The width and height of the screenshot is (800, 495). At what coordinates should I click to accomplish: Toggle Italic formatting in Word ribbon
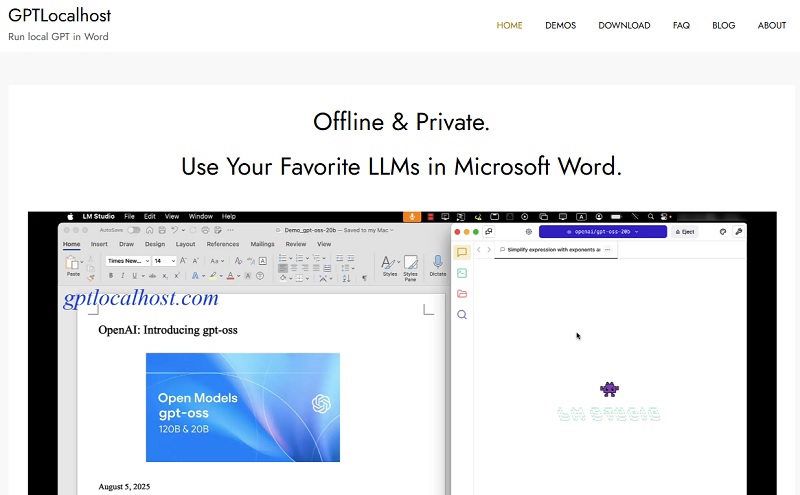[x=123, y=275]
